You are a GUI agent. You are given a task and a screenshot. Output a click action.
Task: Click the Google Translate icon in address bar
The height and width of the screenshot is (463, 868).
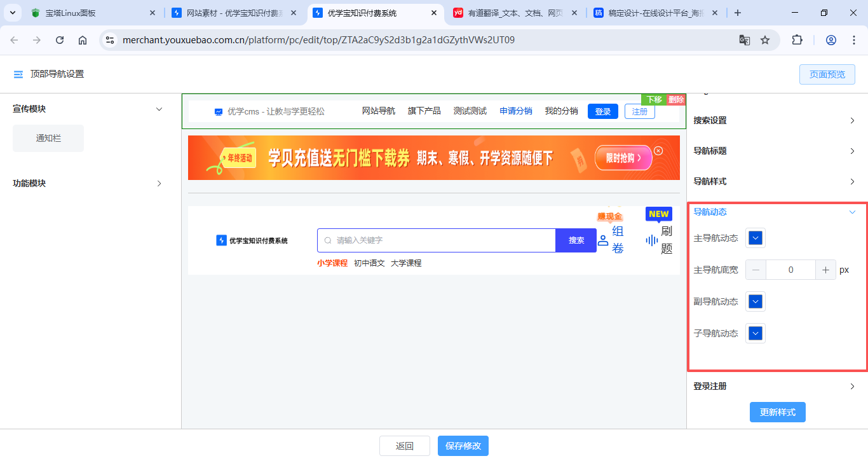pos(744,40)
